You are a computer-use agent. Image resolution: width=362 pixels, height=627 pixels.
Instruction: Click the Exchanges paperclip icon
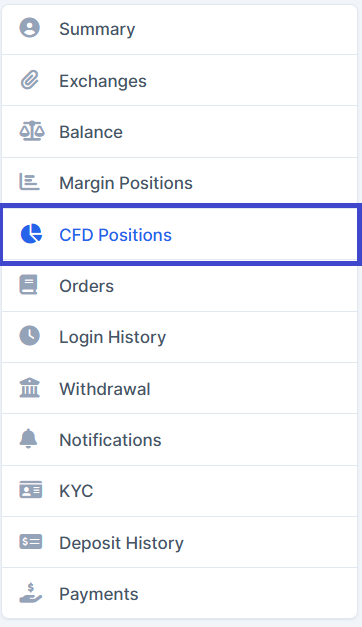[x=30, y=80]
